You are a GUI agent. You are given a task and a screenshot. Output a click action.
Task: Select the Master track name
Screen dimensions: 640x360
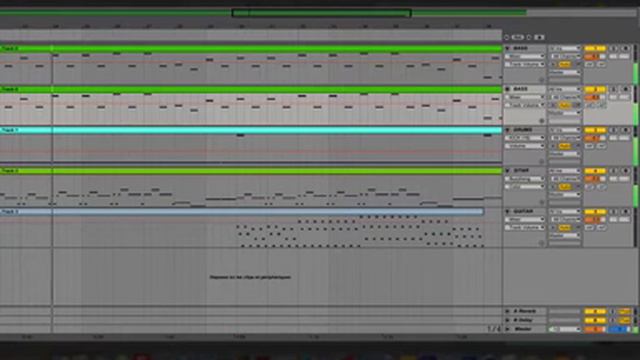523,329
